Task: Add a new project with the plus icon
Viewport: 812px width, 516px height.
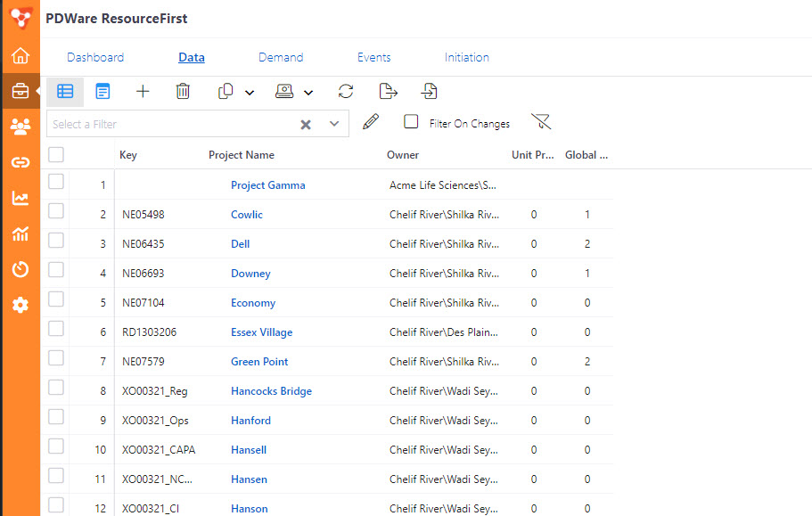Action: pyautogui.click(x=143, y=91)
